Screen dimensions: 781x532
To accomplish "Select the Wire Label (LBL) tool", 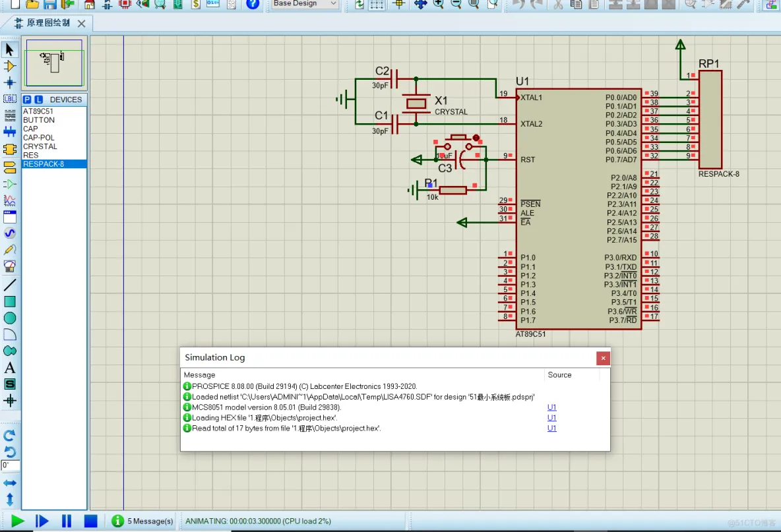I will click(x=9, y=99).
